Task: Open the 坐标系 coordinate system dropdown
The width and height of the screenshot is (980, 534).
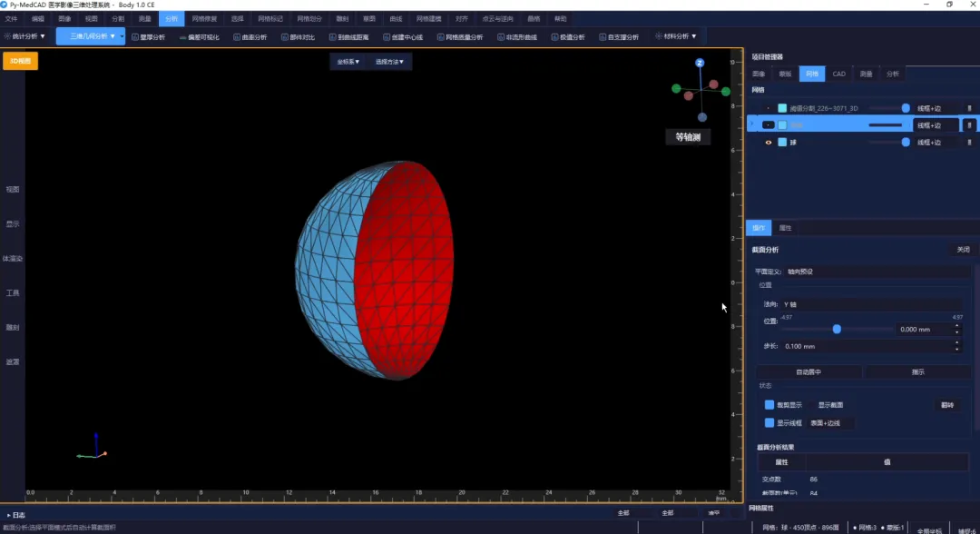Action: click(x=348, y=62)
